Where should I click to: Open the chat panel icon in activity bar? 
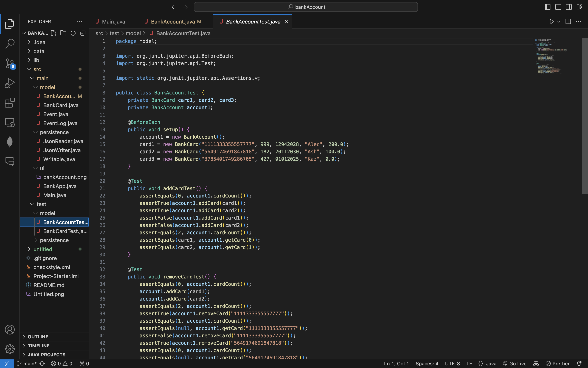10,161
